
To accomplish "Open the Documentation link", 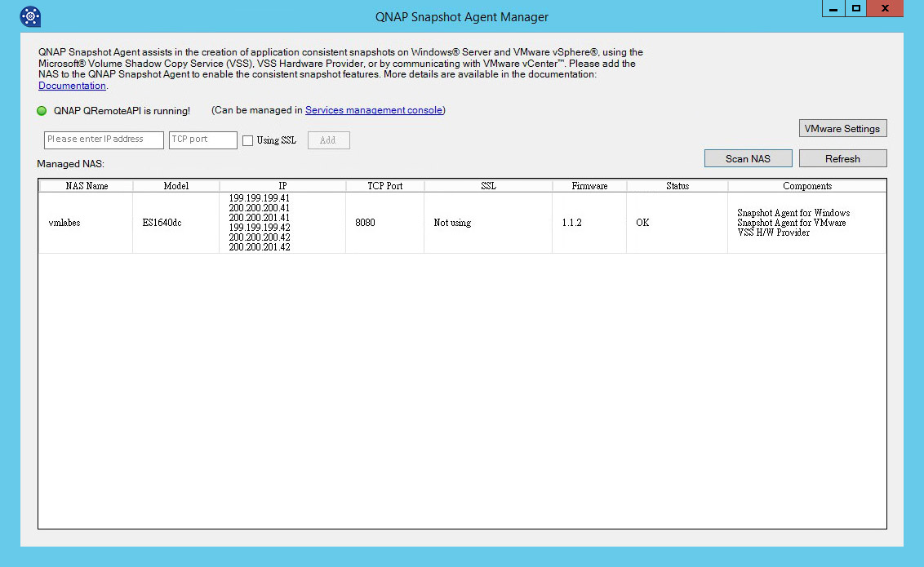I will [x=72, y=86].
